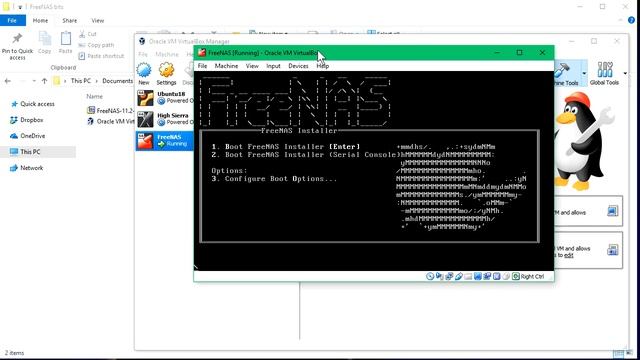
Task: Click the audio indicator in VM status bar
Action: pos(440,276)
